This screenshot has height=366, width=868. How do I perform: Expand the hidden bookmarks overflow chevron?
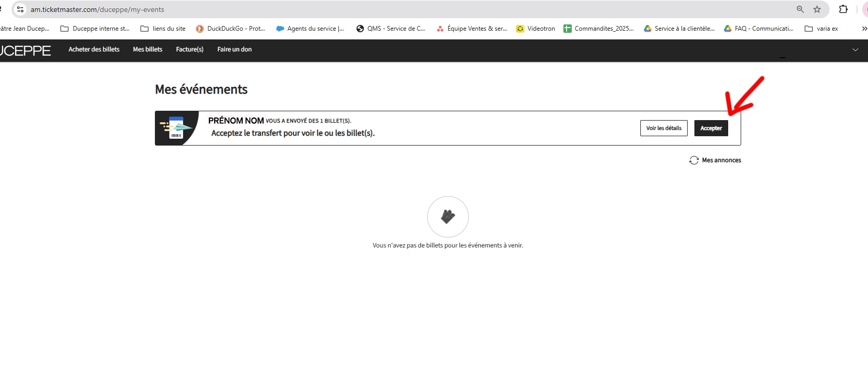point(864,29)
